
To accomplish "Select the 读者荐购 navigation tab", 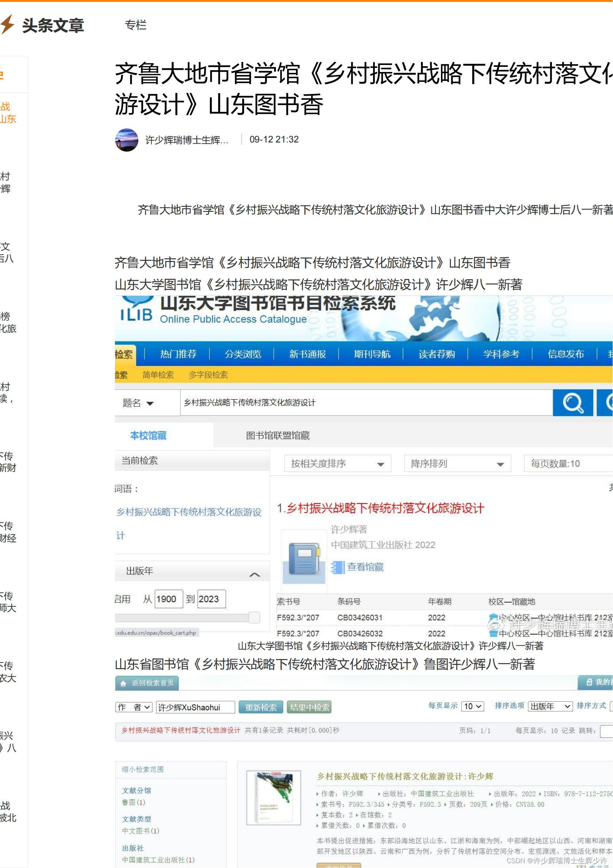I will pos(436,354).
